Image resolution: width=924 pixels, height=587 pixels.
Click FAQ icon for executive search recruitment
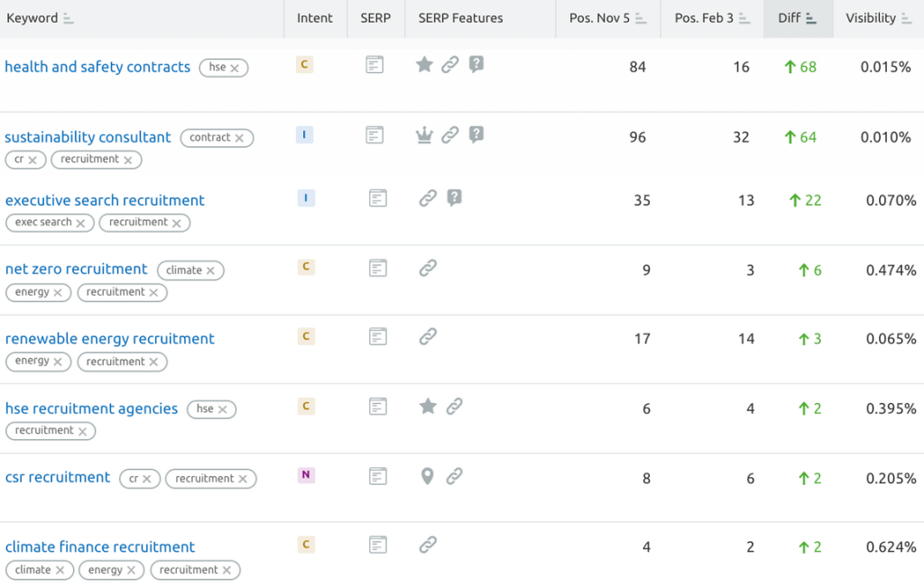[455, 198]
